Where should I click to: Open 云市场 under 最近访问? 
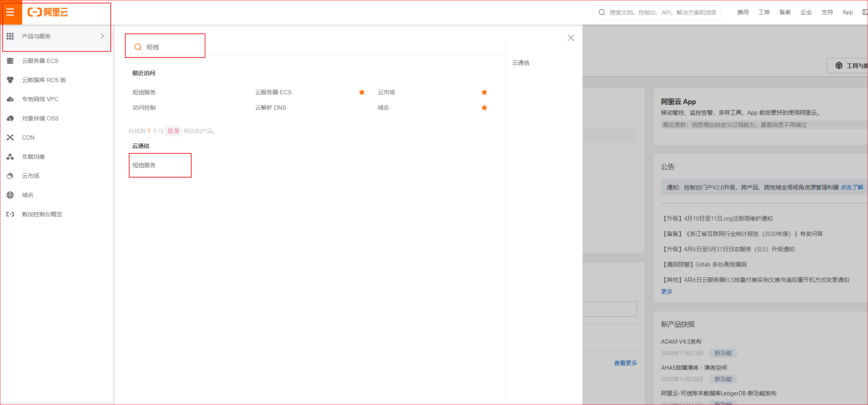(386, 92)
